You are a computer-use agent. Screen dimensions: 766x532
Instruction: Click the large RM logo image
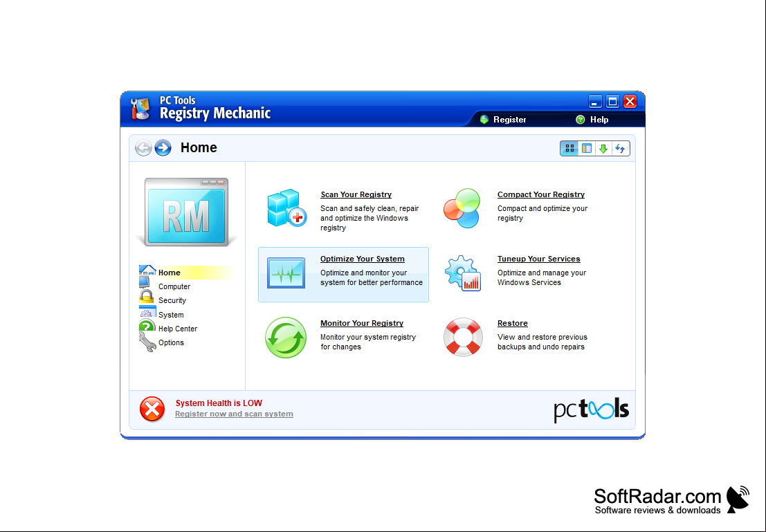point(186,212)
